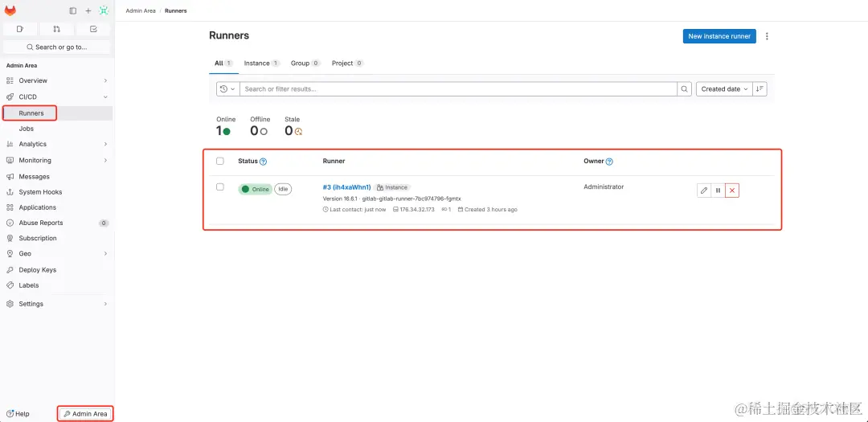Image resolution: width=868 pixels, height=422 pixels.
Task: Delete runner #3 with red X
Action: (732, 191)
